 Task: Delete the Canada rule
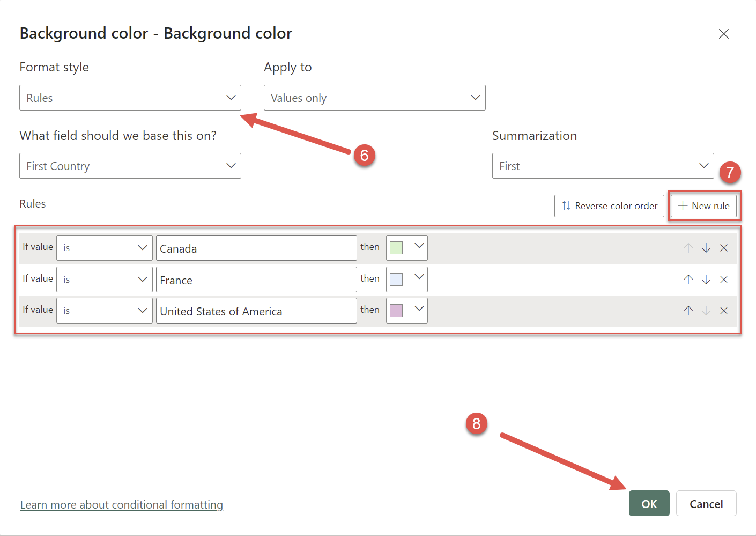[x=724, y=248]
